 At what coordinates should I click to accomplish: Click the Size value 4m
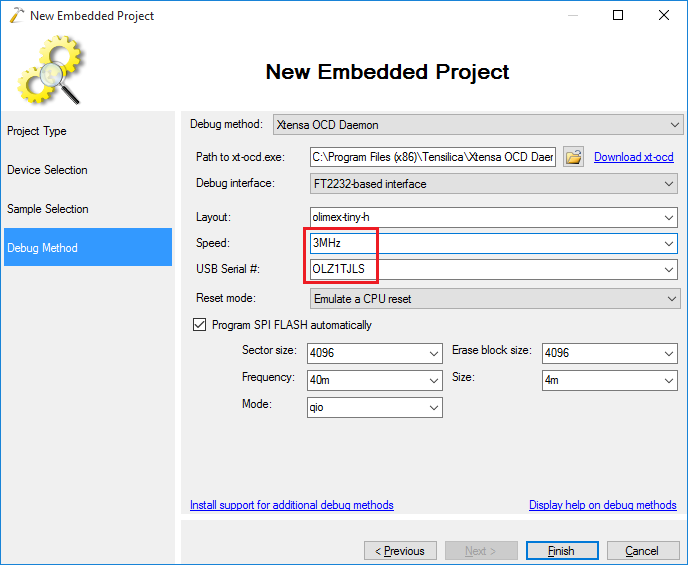click(x=552, y=380)
